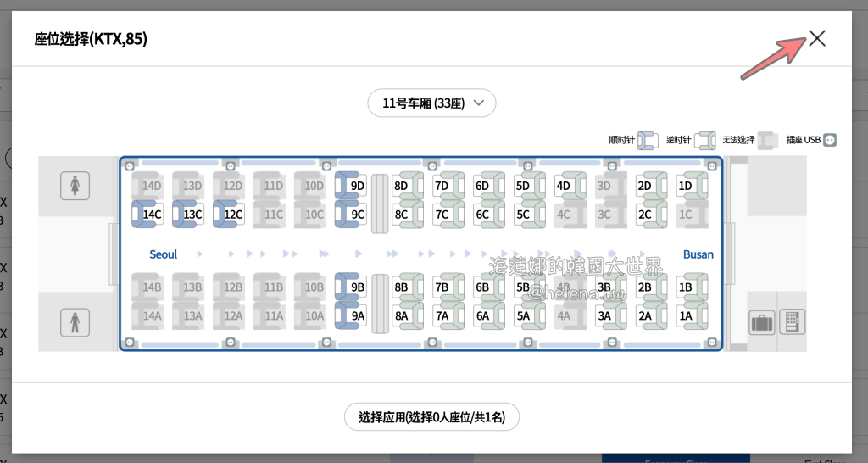The image size is (868, 463).
Task: Click the vending machine icon
Action: 793,321
